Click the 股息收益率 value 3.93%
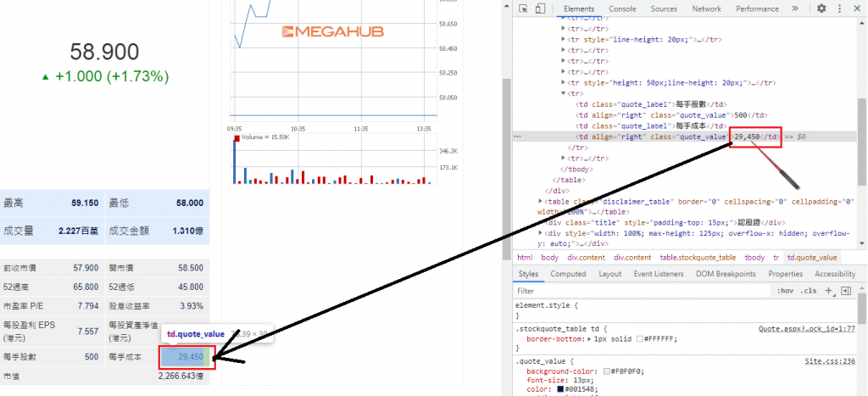868x396 pixels. [192, 306]
